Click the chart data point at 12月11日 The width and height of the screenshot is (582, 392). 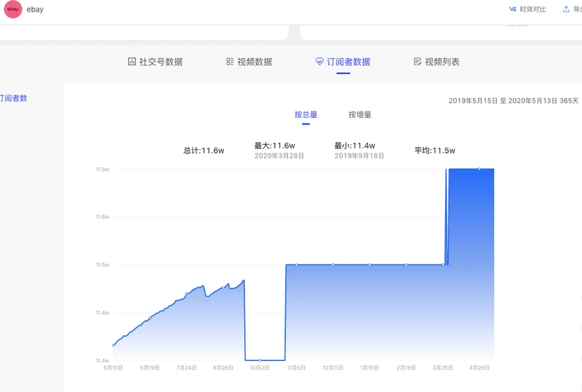(333, 265)
